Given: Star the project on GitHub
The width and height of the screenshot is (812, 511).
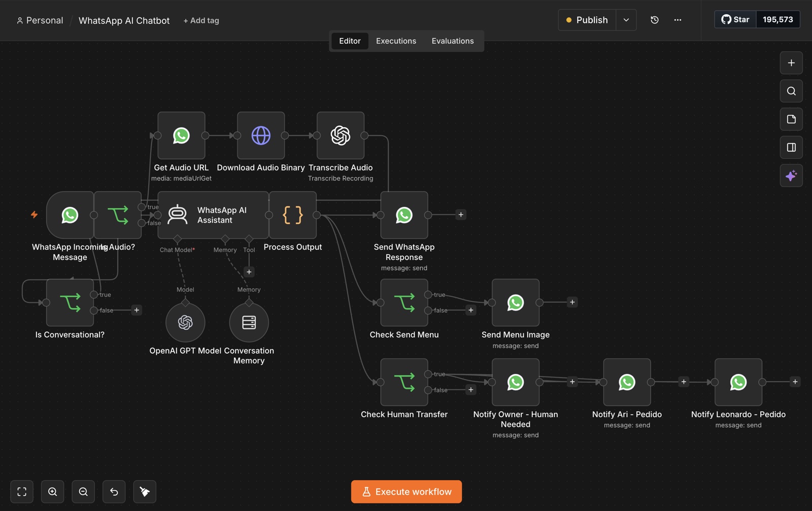Looking at the screenshot, I should [x=735, y=19].
